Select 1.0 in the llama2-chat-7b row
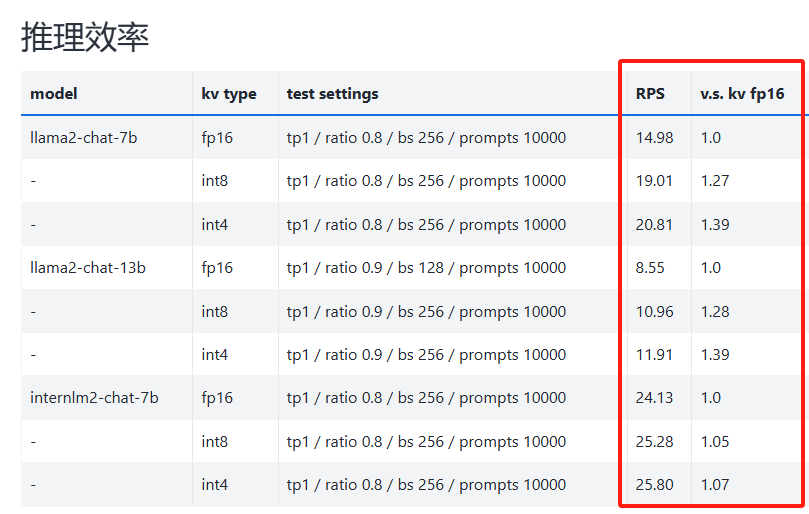809x514 pixels. (x=710, y=138)
